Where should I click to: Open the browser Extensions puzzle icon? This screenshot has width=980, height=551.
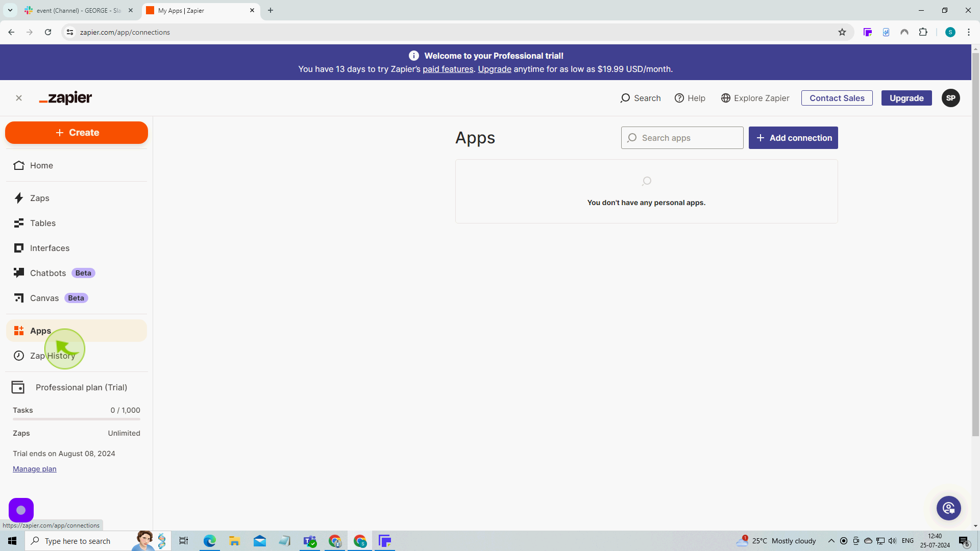923,32
